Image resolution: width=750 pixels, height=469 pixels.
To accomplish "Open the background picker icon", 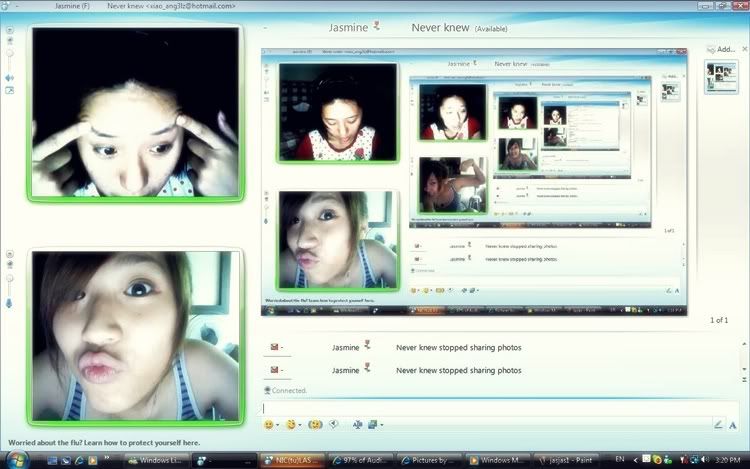I will [373, 425].
